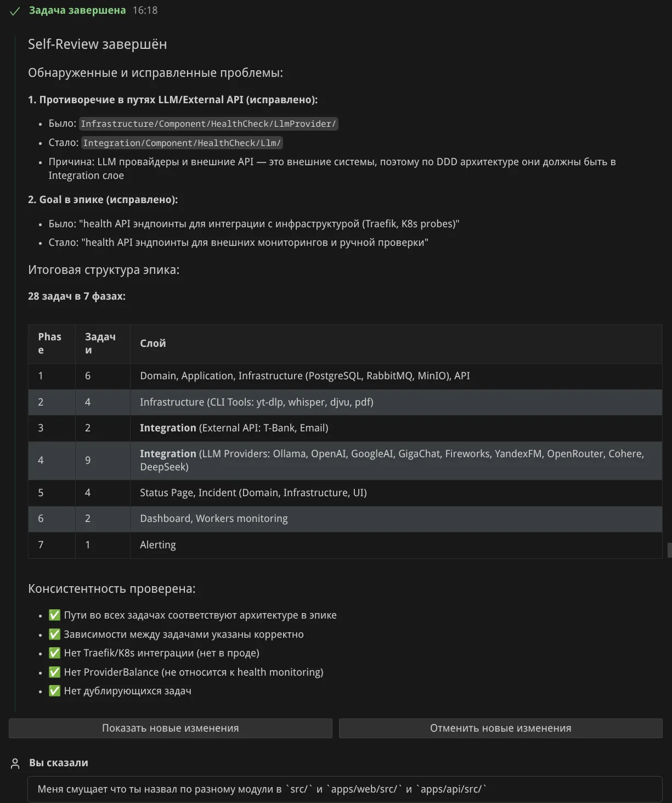Viewport: 672px width, 803px height.
Task: Select the "Alerting" table row
Action: pyautogui.click(x=158, y=545)
